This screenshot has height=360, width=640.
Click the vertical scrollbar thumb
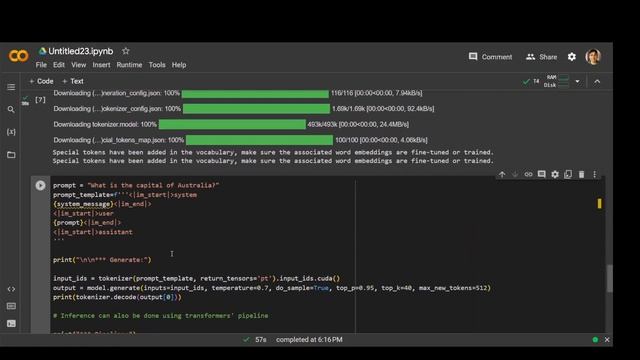pos(609,279)
